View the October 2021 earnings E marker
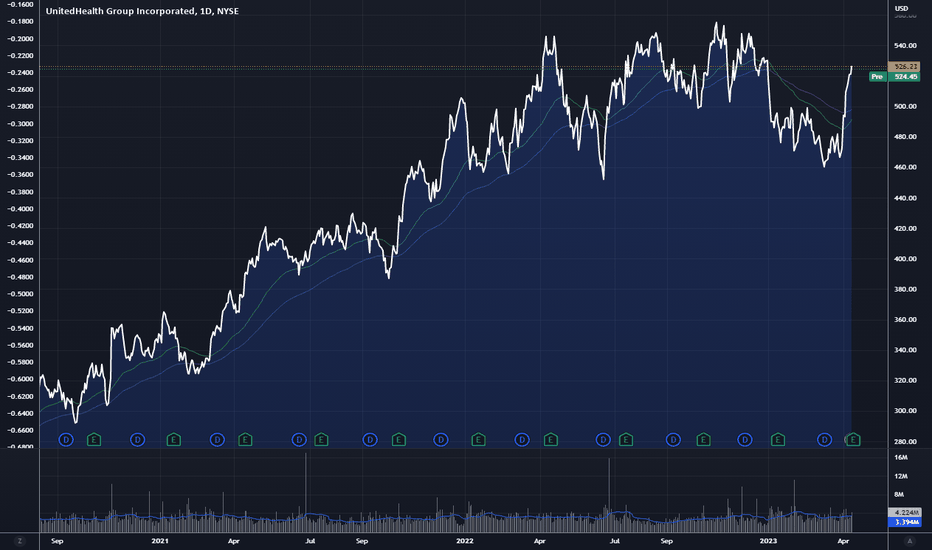932x550 pixels. 398,440
